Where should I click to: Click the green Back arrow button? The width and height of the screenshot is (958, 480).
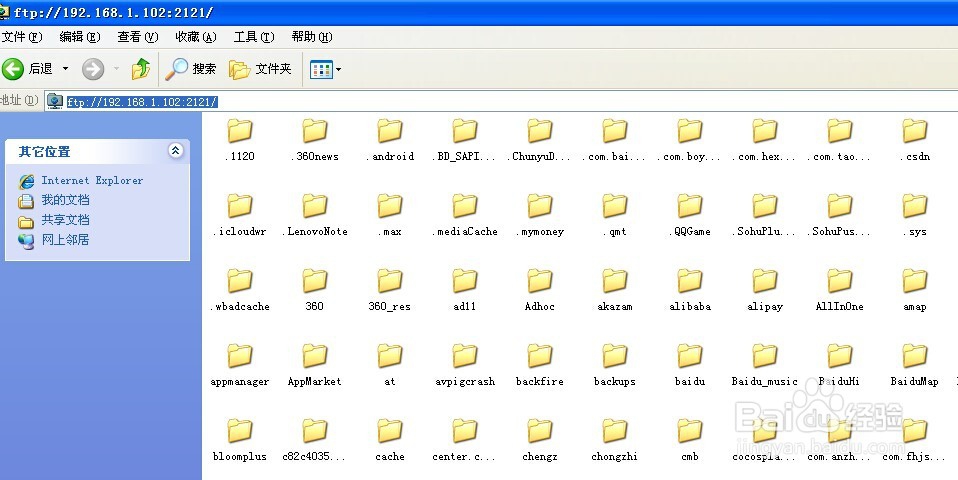pos(13,69)
